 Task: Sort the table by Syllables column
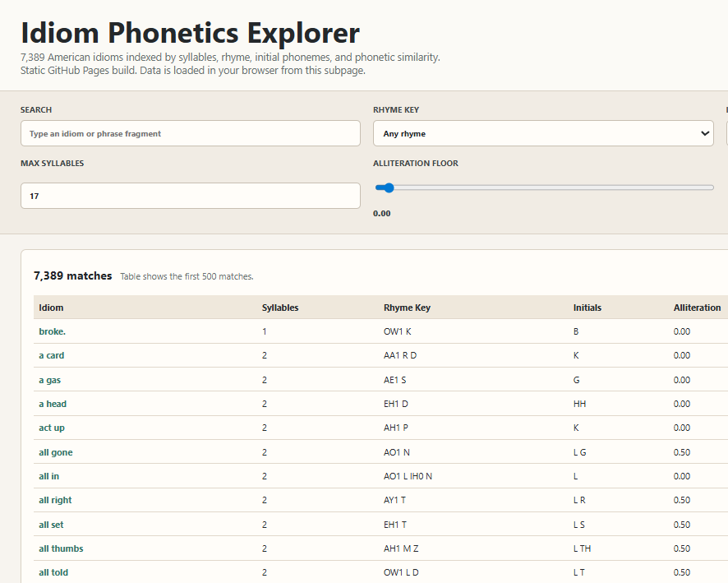click(280, 308)
